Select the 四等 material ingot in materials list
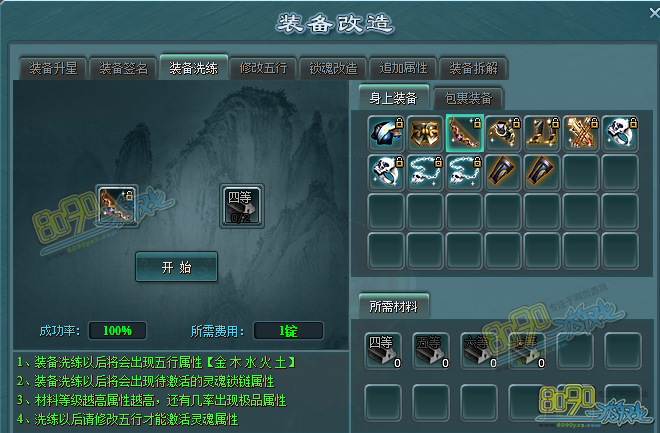The height and width of the screenshot is (433, 660). pos(383,351)
